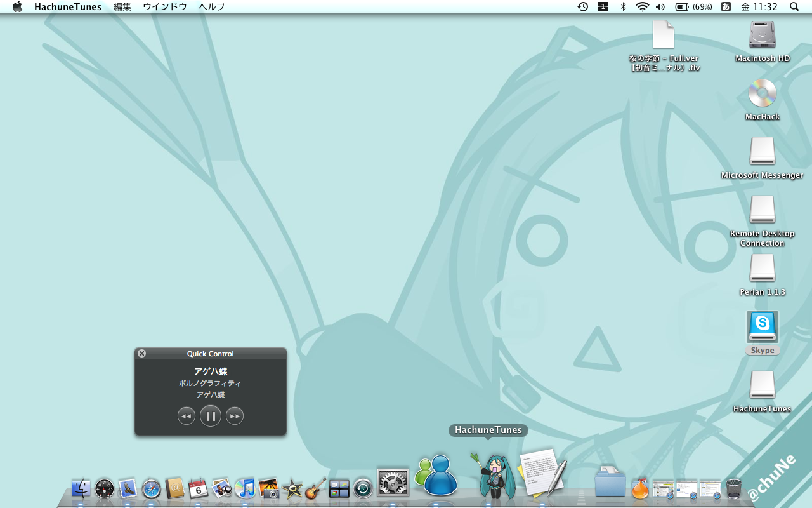Open Time Machine in the Dock
The width and height of the screenshot is (812, 508).
click(x=363, y=488)
